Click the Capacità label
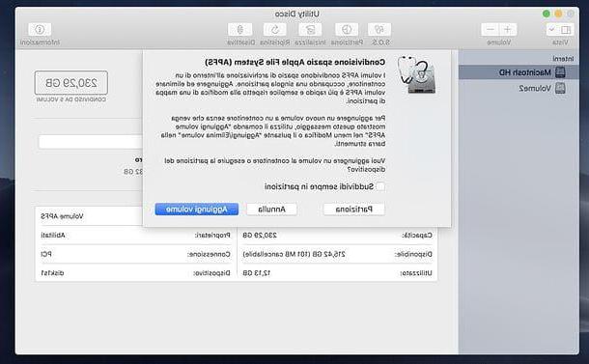The width and height of the screenshot is (589, 364). [x=417, y=236]
